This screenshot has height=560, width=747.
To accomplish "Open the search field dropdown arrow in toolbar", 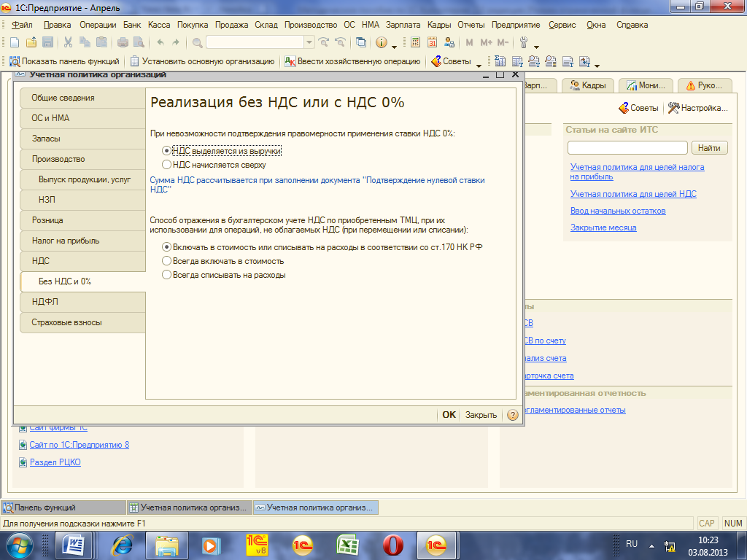I will click(x=309, y=43).
